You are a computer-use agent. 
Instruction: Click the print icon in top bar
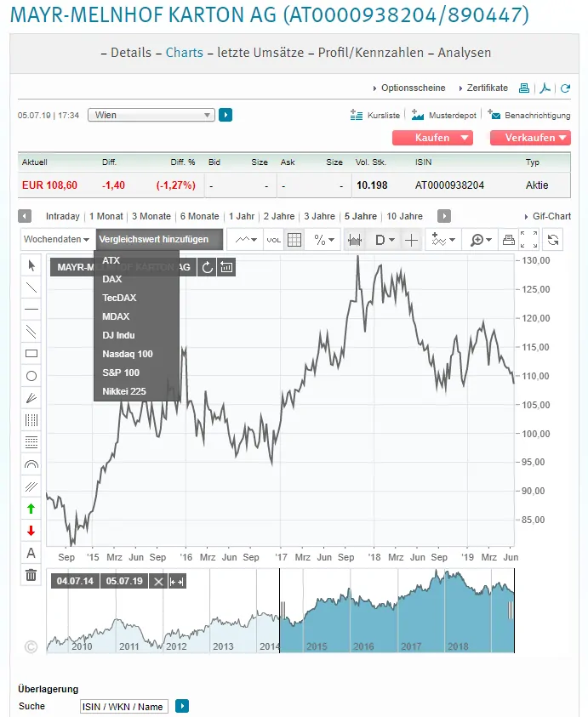pos(524,88)
